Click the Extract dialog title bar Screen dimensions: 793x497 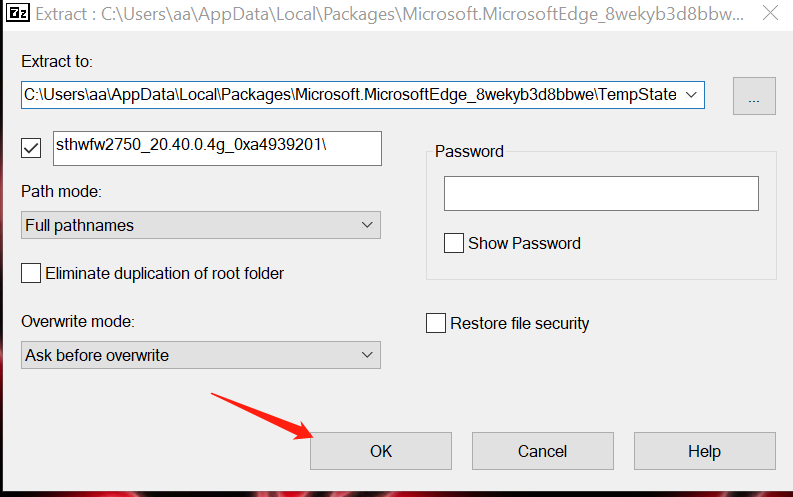click(x=400, y=15)
